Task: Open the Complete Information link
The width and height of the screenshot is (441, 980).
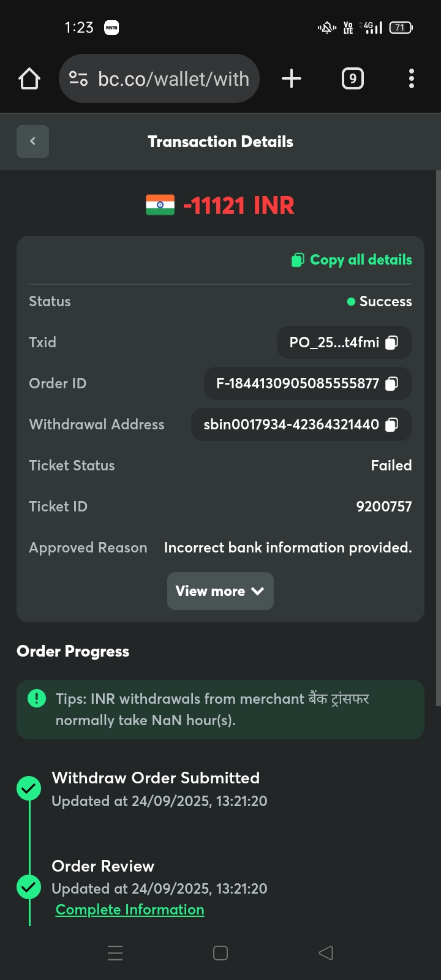Action: click(x=130, y=910)
